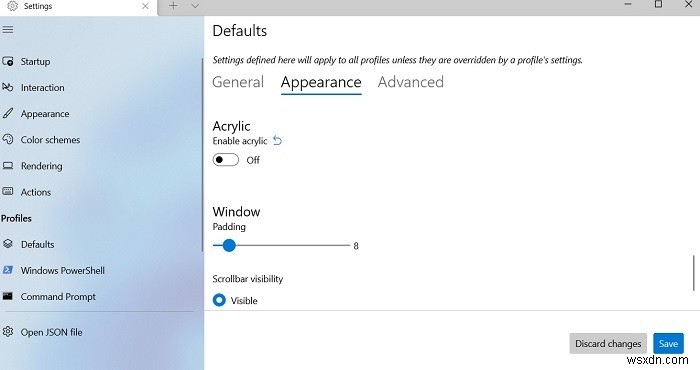Click the Actions keyboard icon
Image resolution: width=700 pixels, height=370 pixels.
(8, 191)
